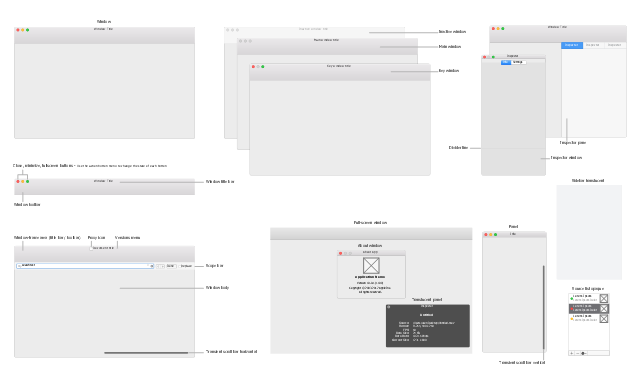Select the blue active Inspector tab
The image size is (640, 384).
572,45
